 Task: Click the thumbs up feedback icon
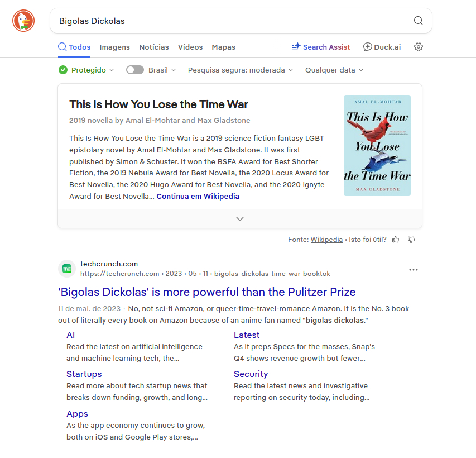396,240
